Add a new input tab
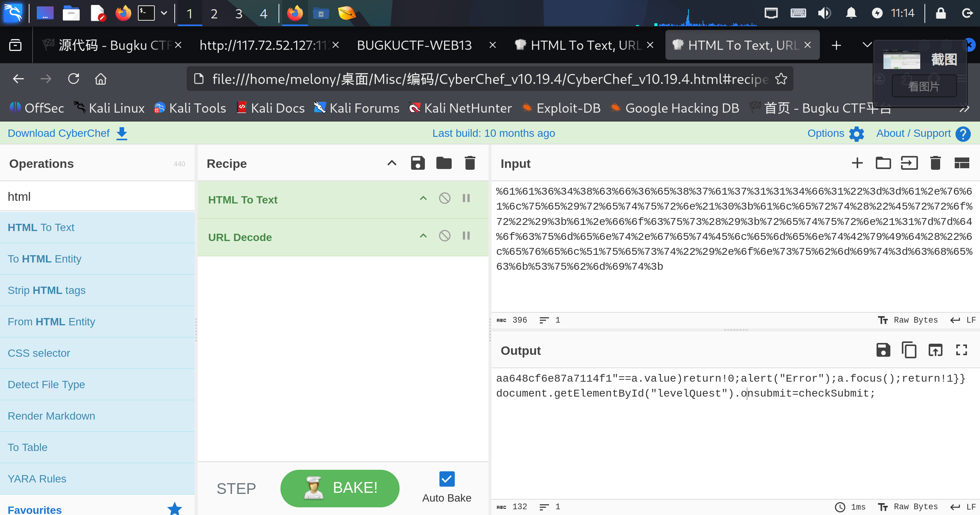This screenshot has width=980, height=515. (x=857, y=163)
